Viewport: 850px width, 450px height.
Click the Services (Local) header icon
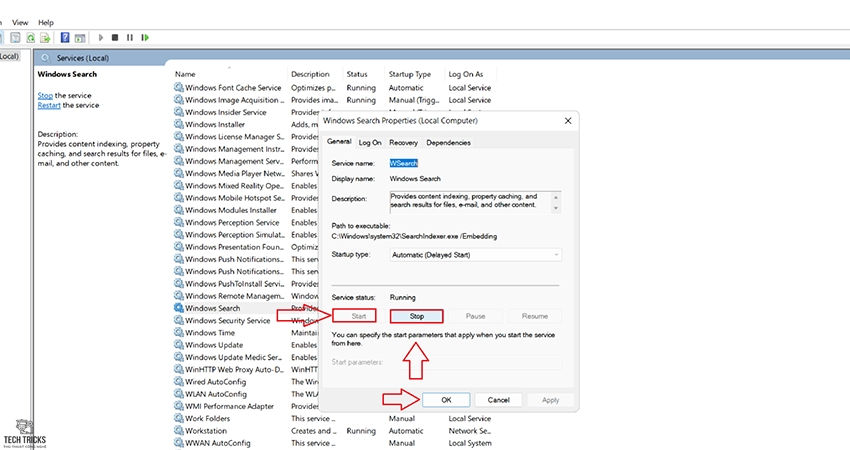[x=46, y=58]
